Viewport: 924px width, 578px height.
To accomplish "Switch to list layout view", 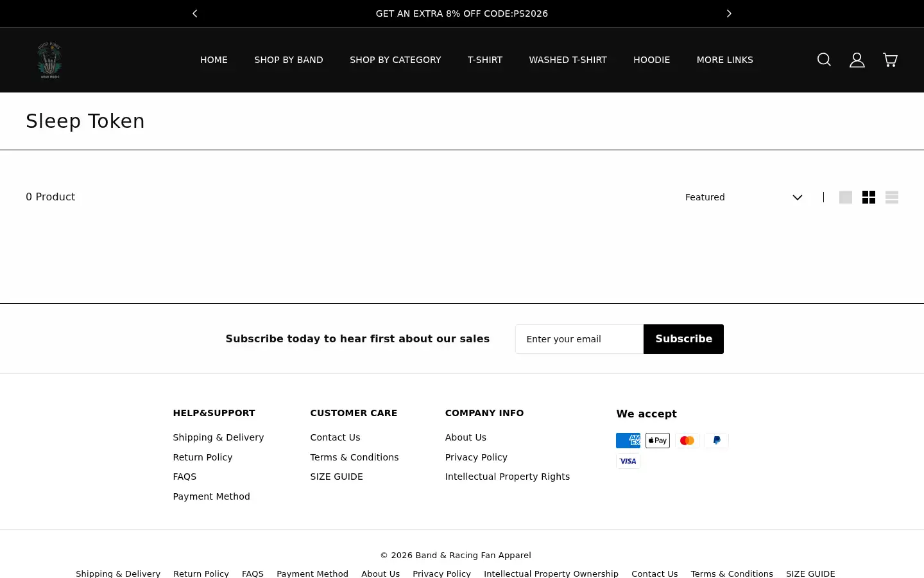I will [892, 197].
